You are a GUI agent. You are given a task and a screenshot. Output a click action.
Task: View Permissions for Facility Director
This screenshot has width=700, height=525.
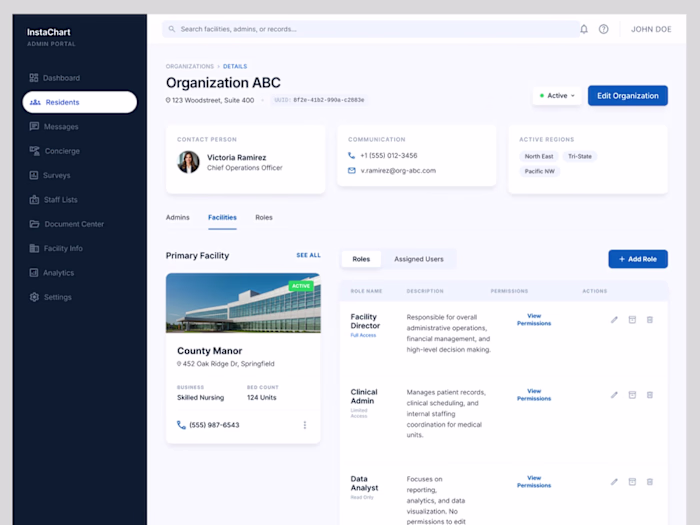click(x=534, y=320)
